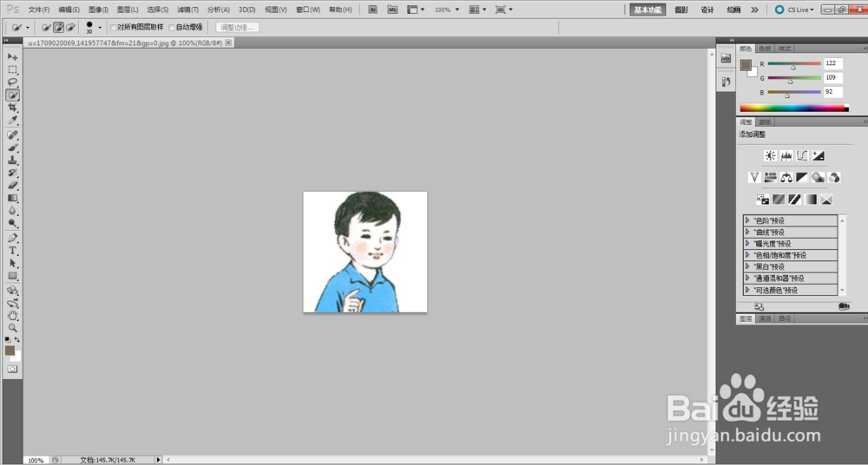
Task: Switch to 基本功能 workspace
Action: coord(648,10)
